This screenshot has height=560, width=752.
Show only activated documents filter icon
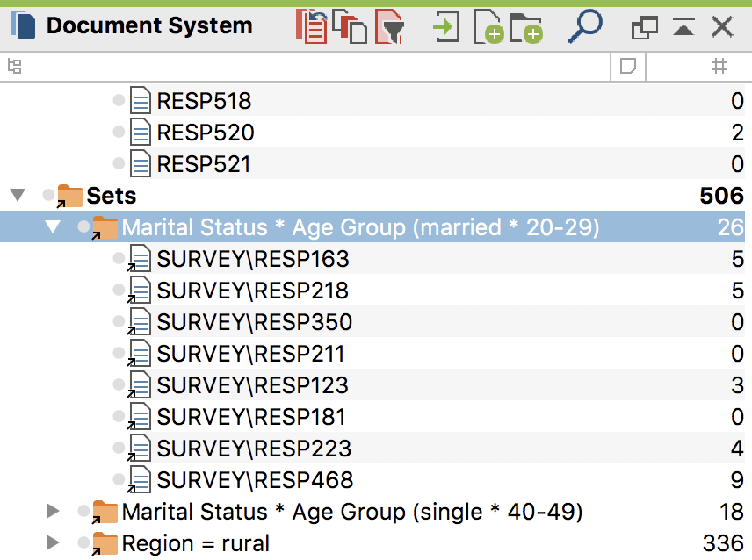pos(389,27)
